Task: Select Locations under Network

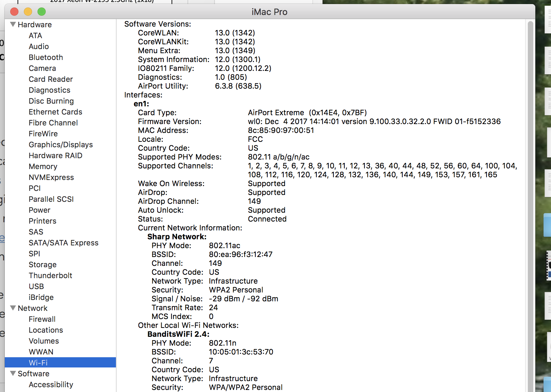Action: 46,330
